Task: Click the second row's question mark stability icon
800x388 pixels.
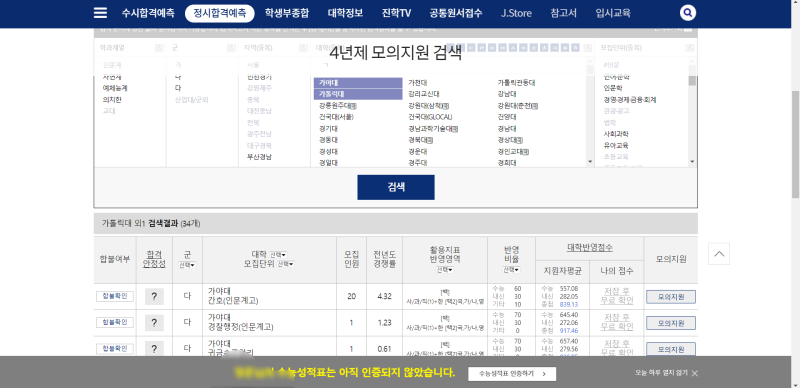Action: click(154, 323)
